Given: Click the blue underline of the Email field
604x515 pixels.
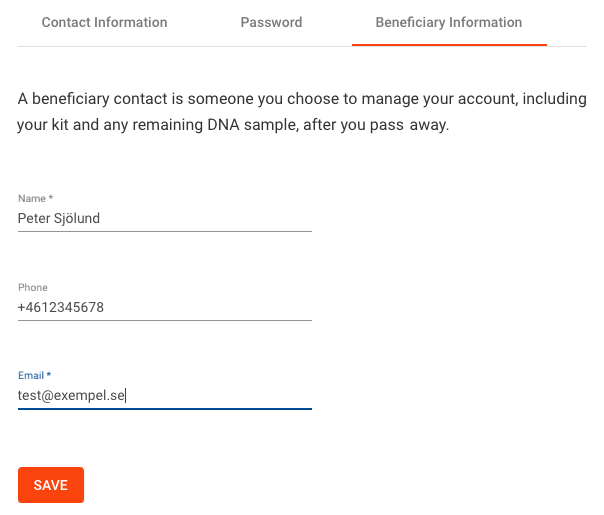Looking at the screenshot, I should [x=165, y=408].
